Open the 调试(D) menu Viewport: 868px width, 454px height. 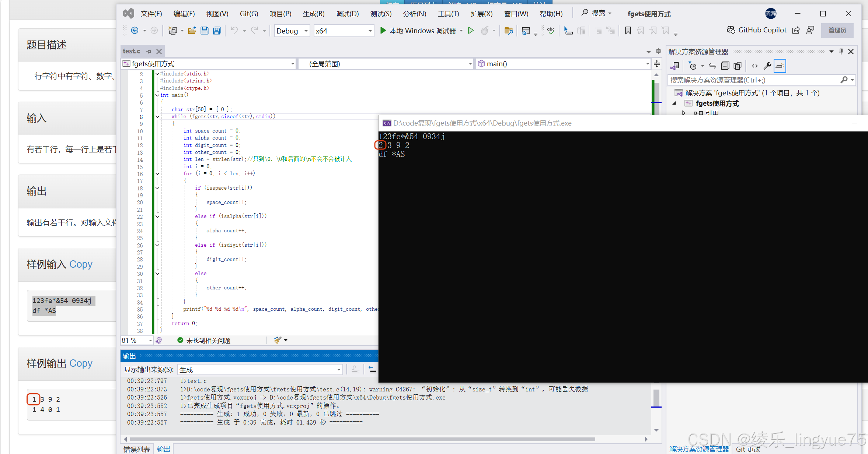point(347,14)
